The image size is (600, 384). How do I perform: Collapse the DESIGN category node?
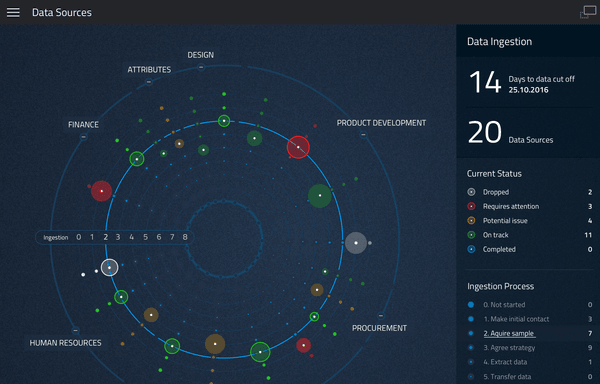point(201,67)
